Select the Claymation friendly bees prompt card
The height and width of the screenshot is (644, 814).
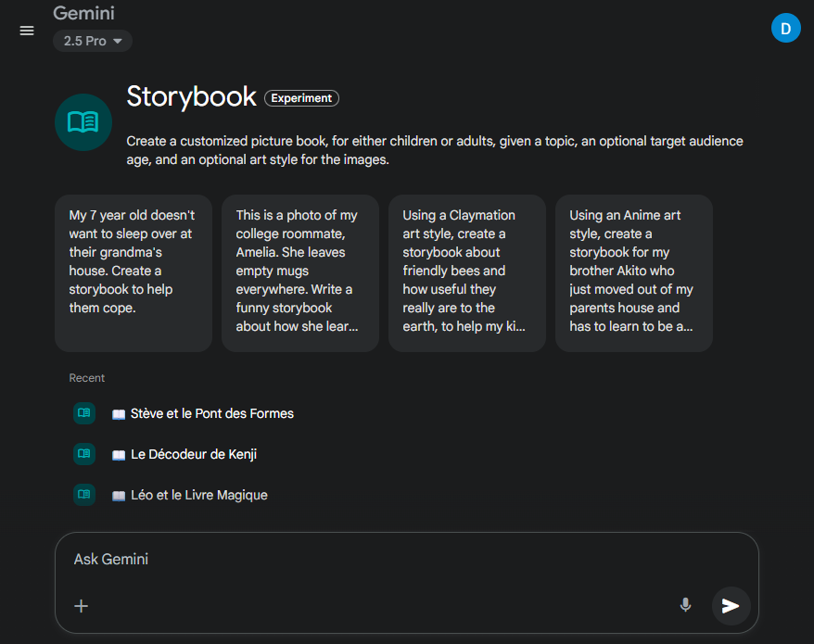coord(467,273)
